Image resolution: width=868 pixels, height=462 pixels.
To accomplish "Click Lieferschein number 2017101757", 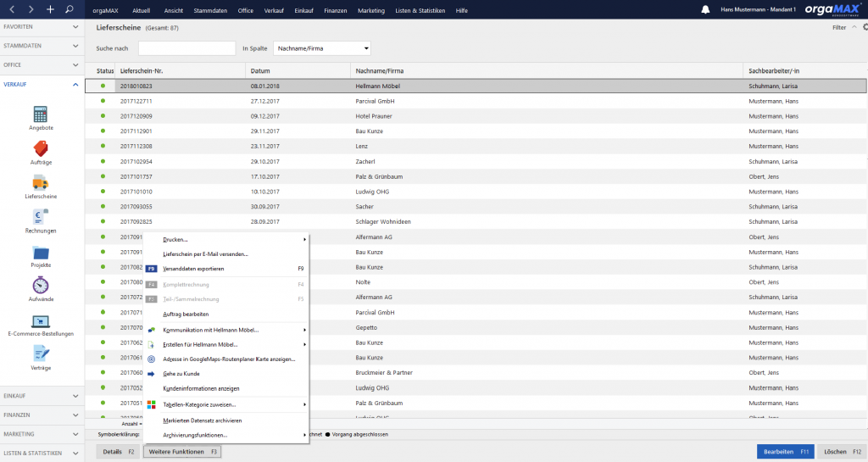I will click(136, 176).
